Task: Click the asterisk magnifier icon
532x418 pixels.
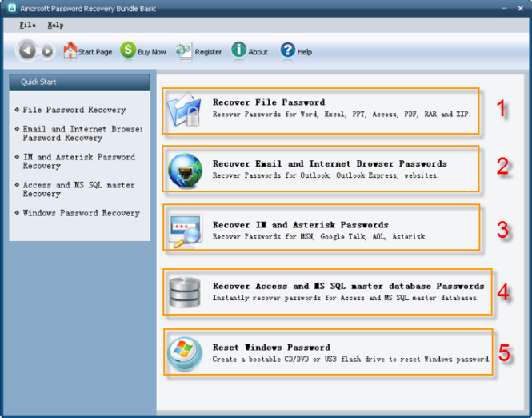Action: click(x=186, y=231)
